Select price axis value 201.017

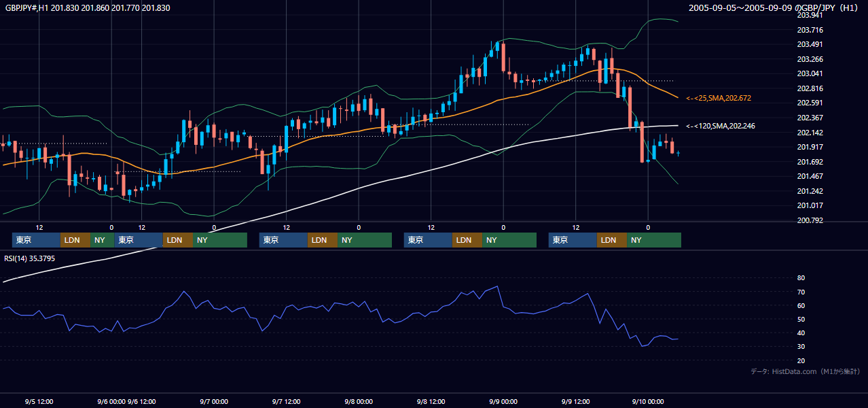click(x=810, y=205)
